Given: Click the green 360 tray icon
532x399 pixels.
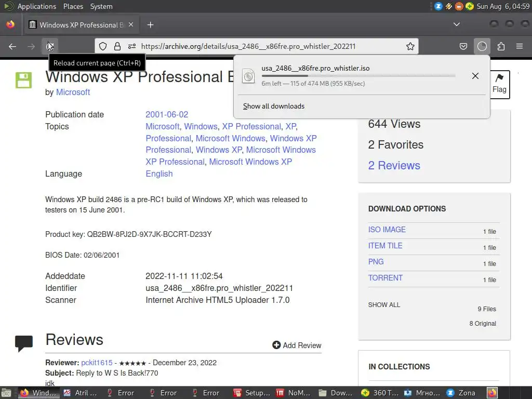Looking at the screenshot, I should [x=470, y=6].
